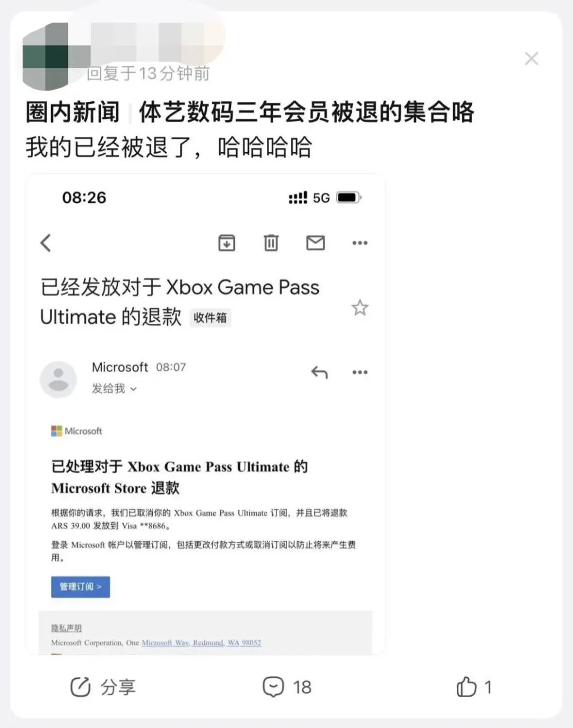Delete the email with the trash icon
This screenshot has width=573, height=728.
271,243
